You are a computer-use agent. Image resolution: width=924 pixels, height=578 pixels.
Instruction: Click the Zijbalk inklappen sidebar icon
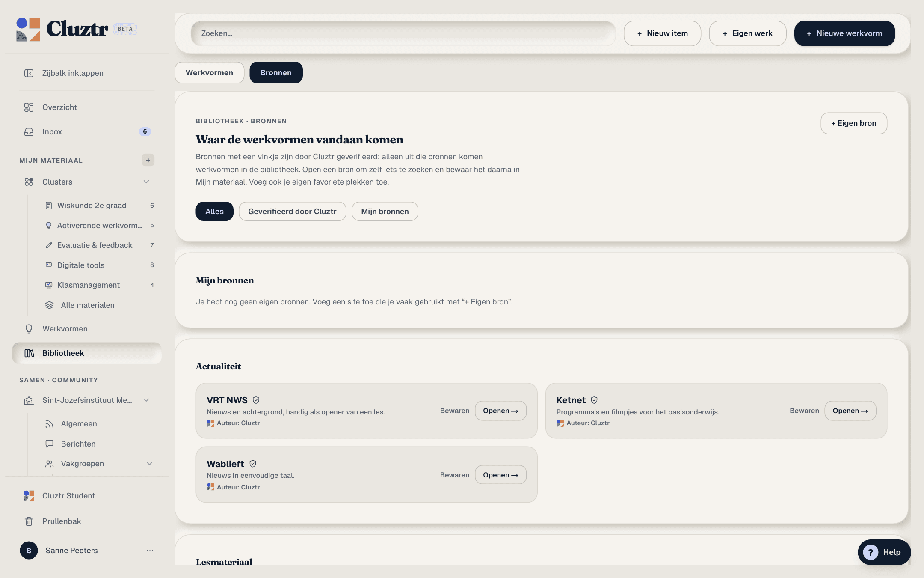click(29, 73)
